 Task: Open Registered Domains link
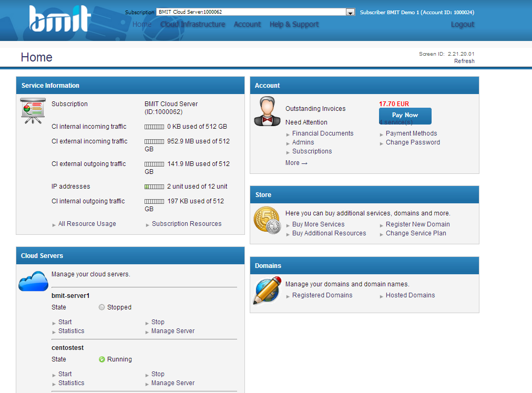tap(322, 295)
